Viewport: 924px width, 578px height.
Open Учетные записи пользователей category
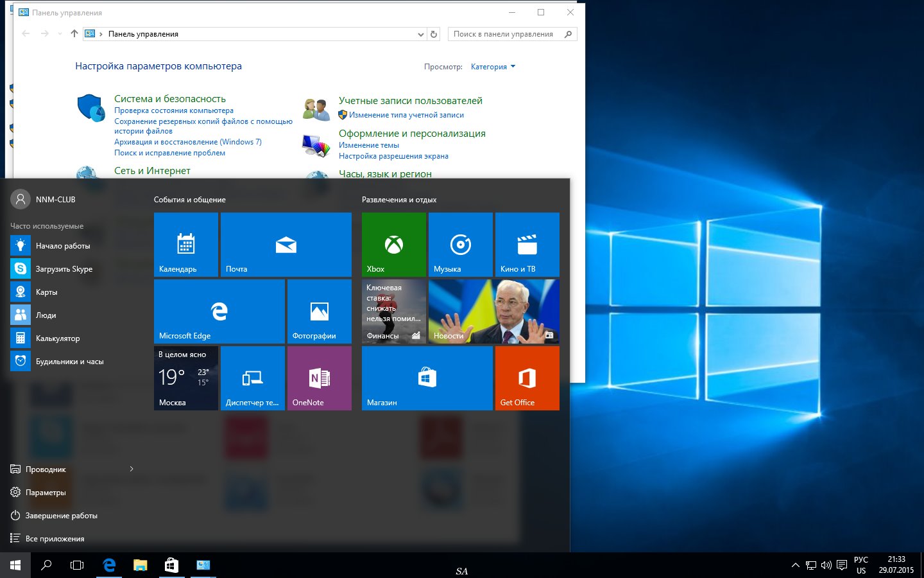(x=411, y=101)
